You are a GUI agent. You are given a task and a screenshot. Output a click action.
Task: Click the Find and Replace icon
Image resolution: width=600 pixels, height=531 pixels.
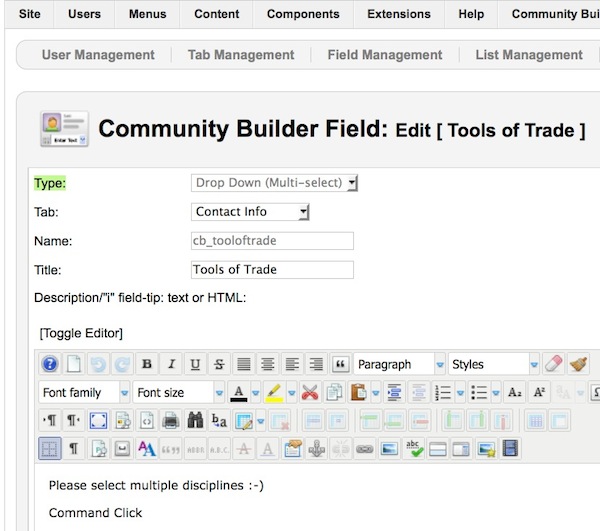[219, 420]
